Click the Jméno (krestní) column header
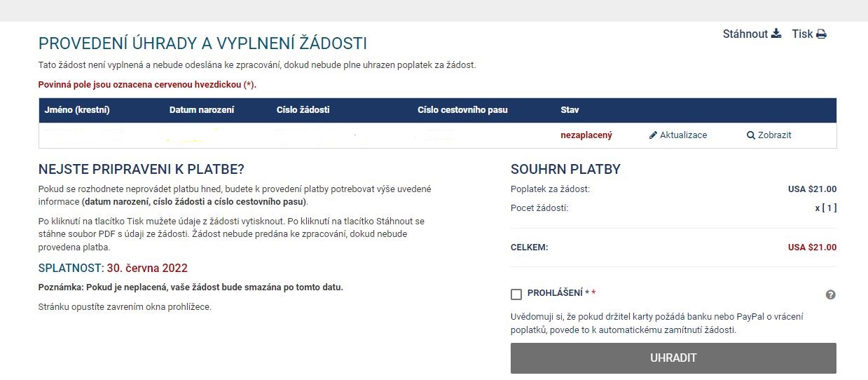The height and width of the screenshot is (380, 868). 77,110
